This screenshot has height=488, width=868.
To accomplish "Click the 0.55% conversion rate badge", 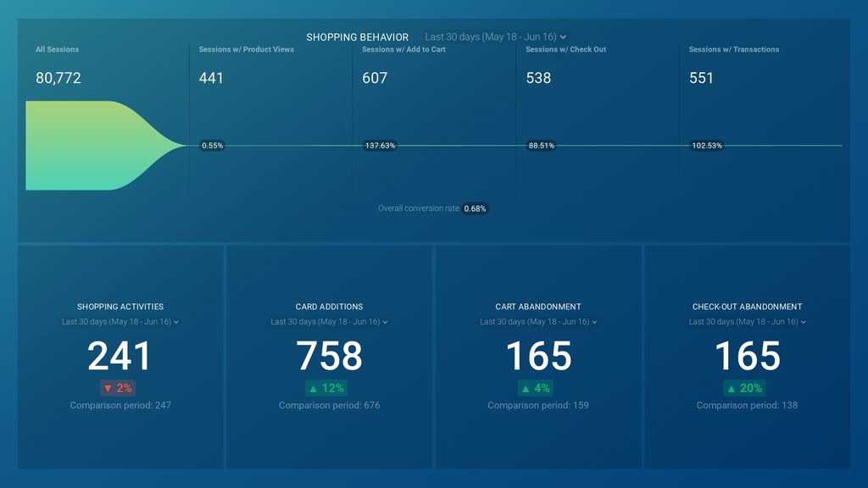I will coord(211,146).
